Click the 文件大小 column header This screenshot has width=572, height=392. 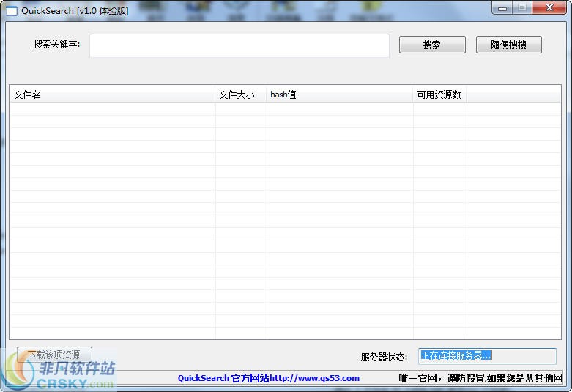coord(241,95)
